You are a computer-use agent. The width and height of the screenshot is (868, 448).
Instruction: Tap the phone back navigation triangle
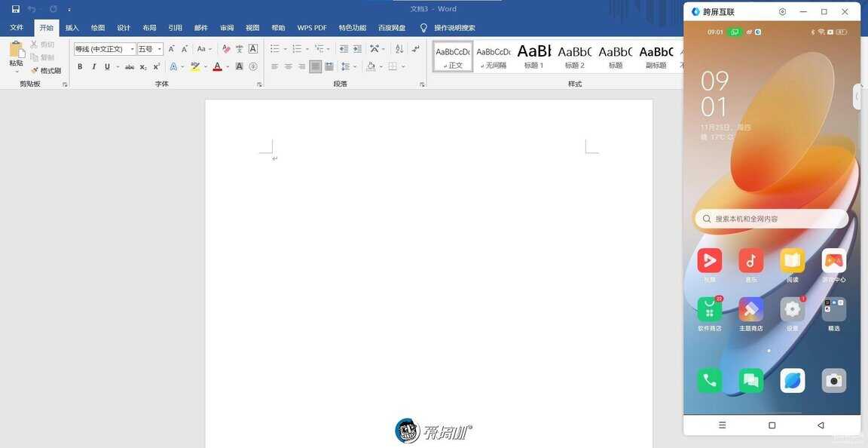821,425
